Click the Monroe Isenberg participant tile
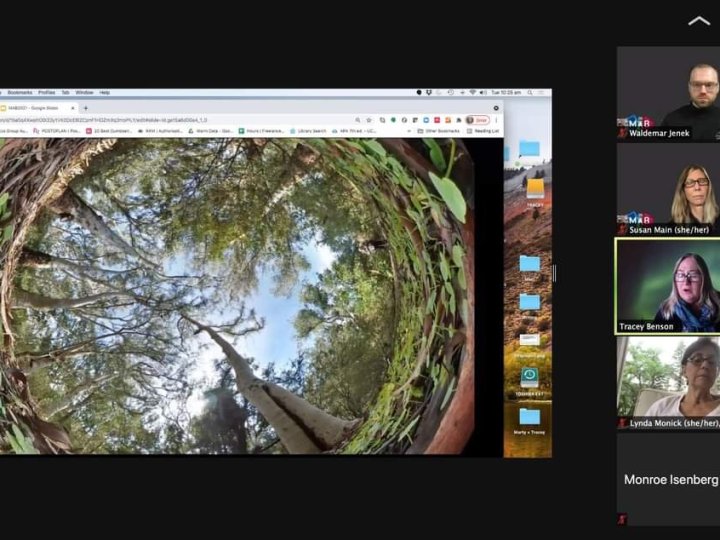The width and height of the screenshot is (720, 540). [x=668, y=480]
